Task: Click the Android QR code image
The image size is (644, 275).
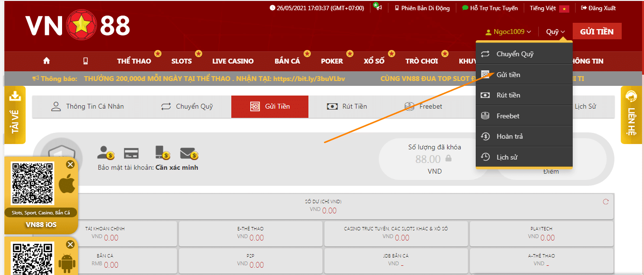Action: coord(32,259)
